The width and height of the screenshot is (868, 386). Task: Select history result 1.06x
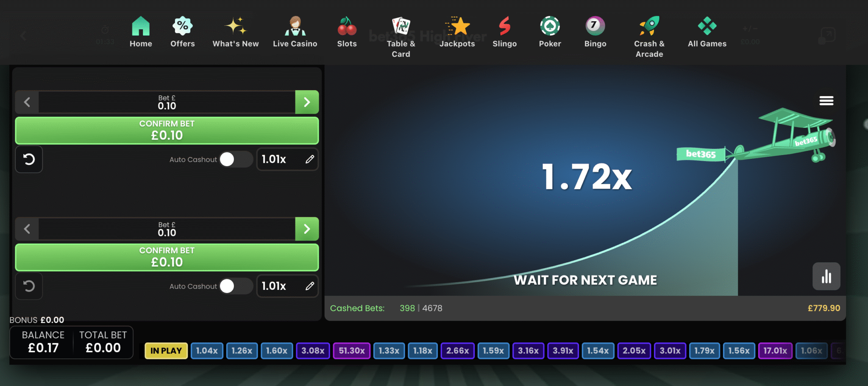click(x=812, y=351)
